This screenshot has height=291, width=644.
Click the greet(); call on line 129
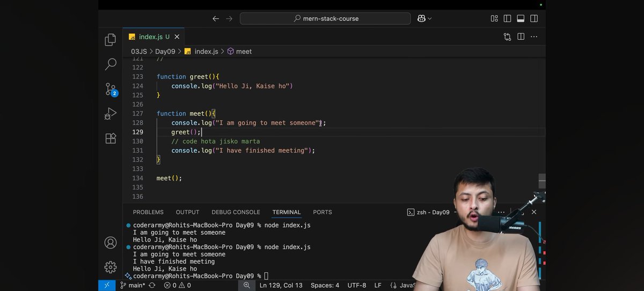pyautogui.click(x=186, y=132)
